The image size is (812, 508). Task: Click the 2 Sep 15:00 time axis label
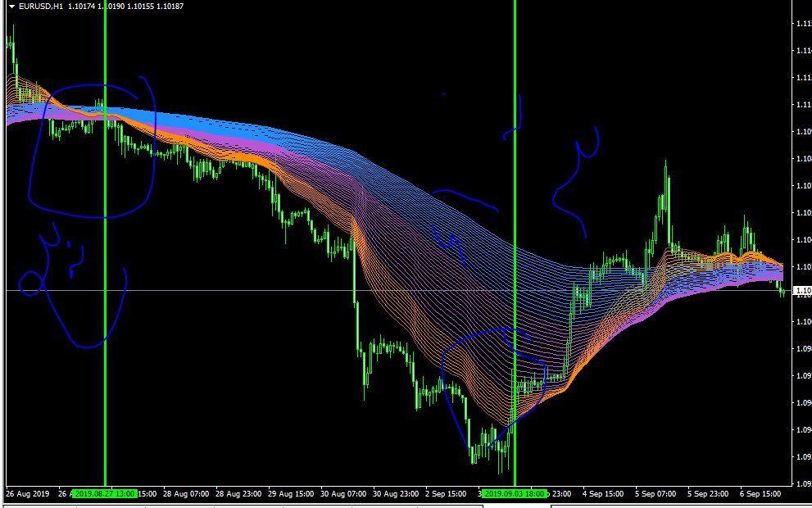pyautogui.click(x=446, y=494)
